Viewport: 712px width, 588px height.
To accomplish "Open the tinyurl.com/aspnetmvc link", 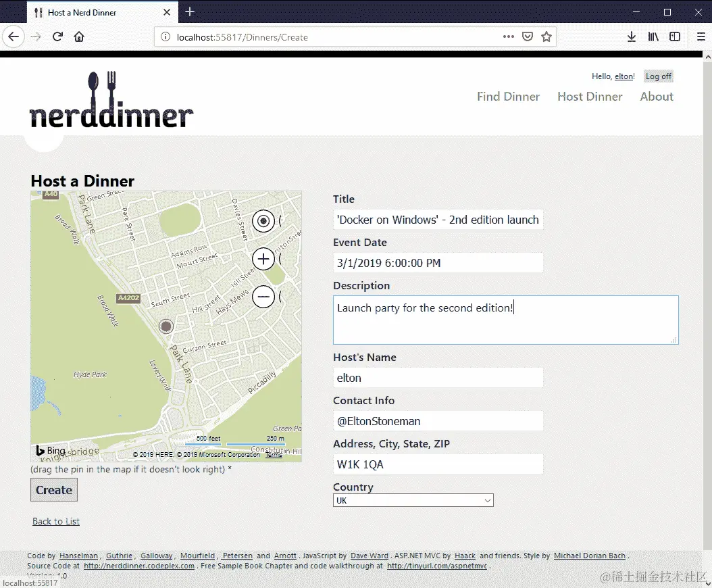I will pyautogui.click(x=437, y=566).
